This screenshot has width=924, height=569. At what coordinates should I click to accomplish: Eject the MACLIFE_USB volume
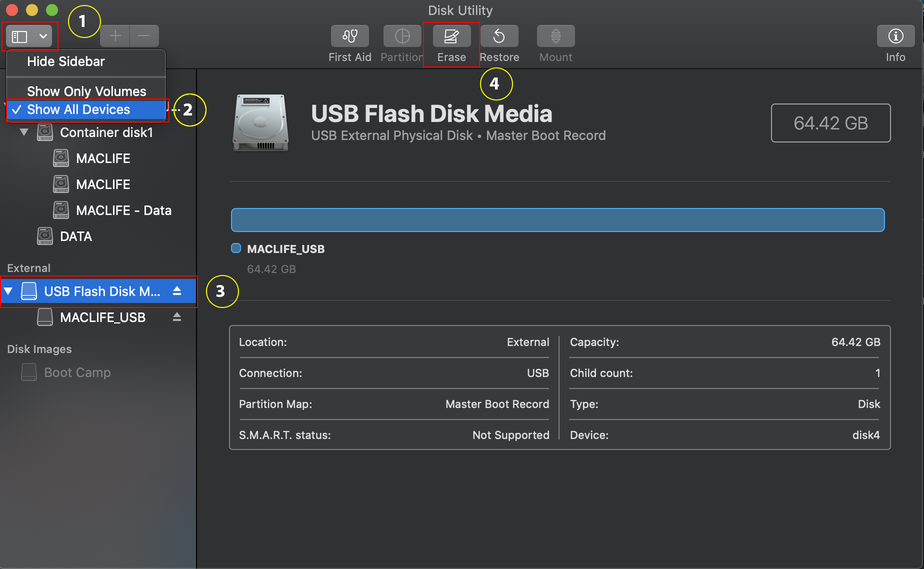(177, 317)
